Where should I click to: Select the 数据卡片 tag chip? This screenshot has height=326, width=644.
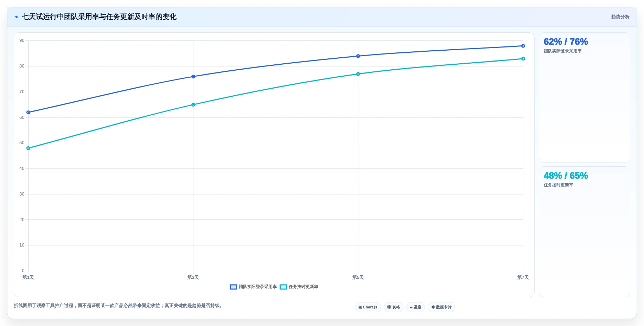pos(441,307)
